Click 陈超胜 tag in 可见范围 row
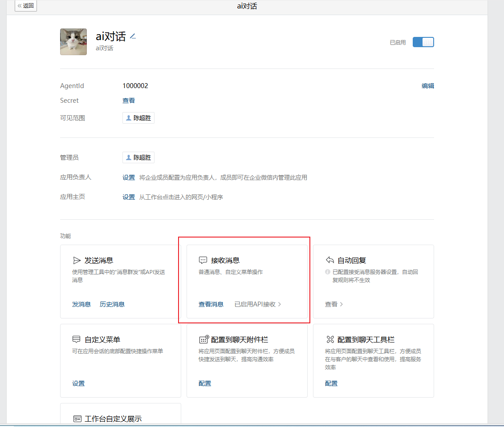Image resolution: width=504 pixels, height=427 pixels. [138, 118]
